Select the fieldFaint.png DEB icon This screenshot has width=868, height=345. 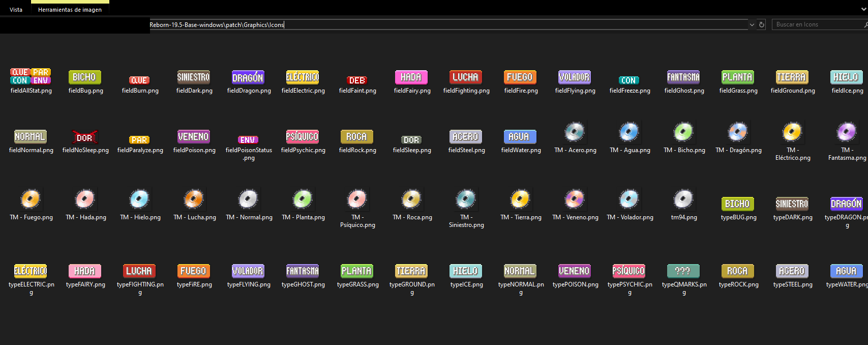point(357,80)
